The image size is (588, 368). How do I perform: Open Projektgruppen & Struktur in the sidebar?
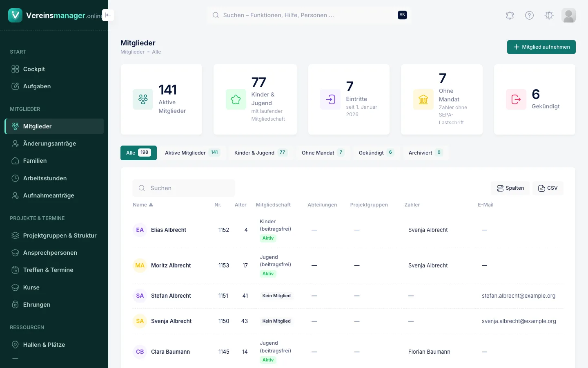point(54,236)
